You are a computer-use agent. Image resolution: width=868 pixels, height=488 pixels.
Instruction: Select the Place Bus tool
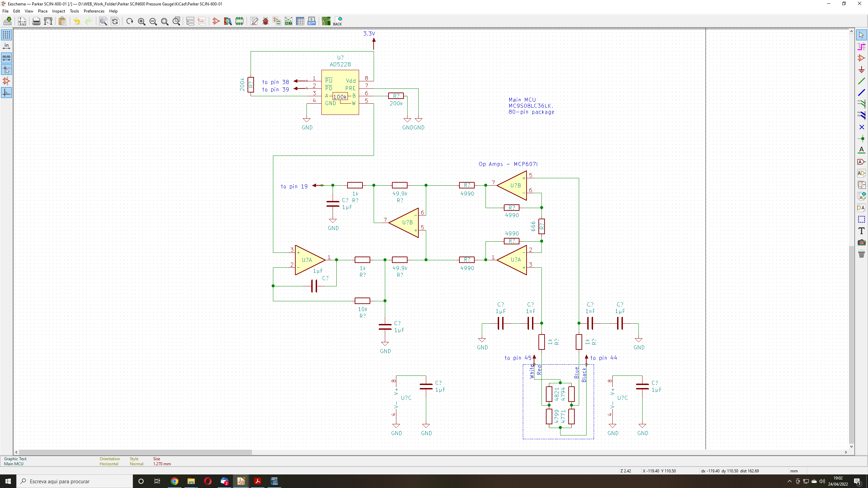click(862, 93)
